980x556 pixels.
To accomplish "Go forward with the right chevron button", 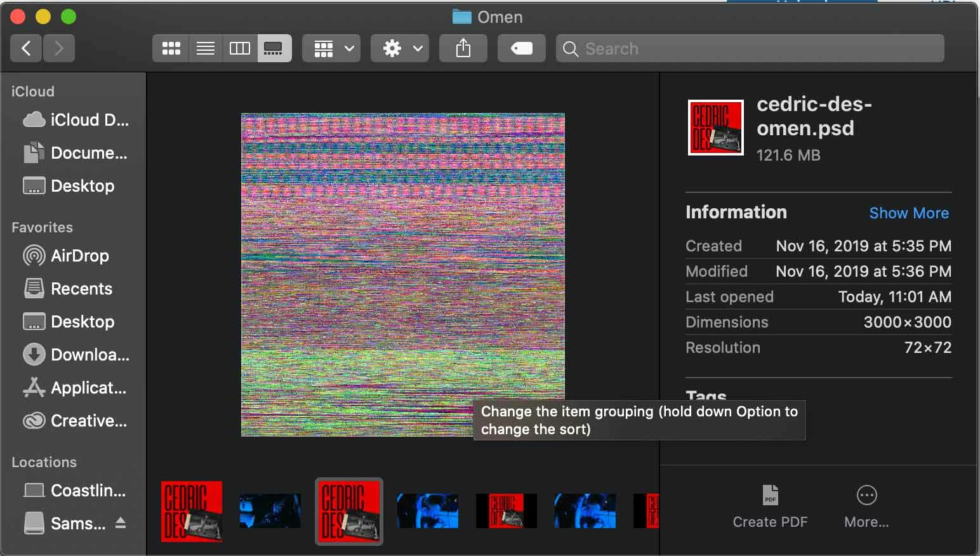I will tap(59, 48).
